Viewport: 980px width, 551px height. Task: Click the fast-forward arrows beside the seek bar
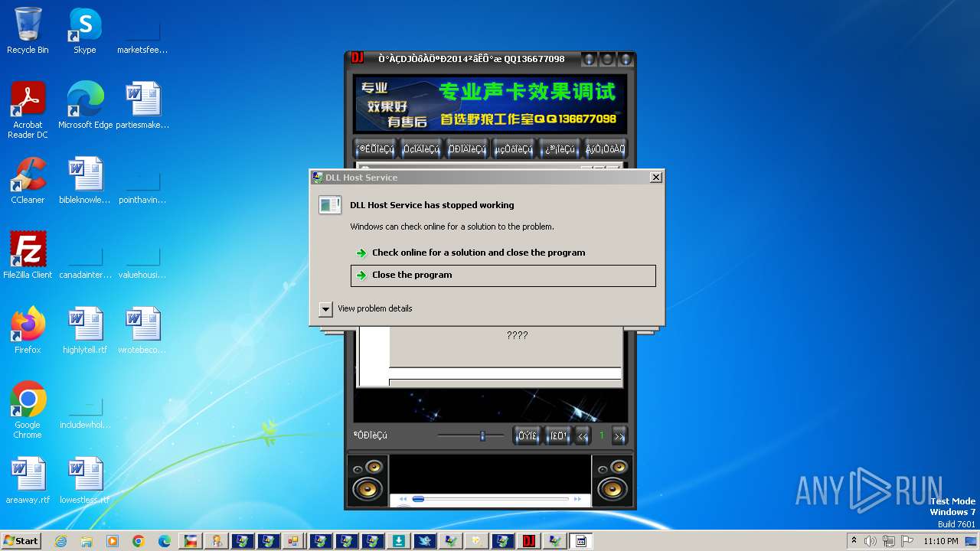click(577, 499)
